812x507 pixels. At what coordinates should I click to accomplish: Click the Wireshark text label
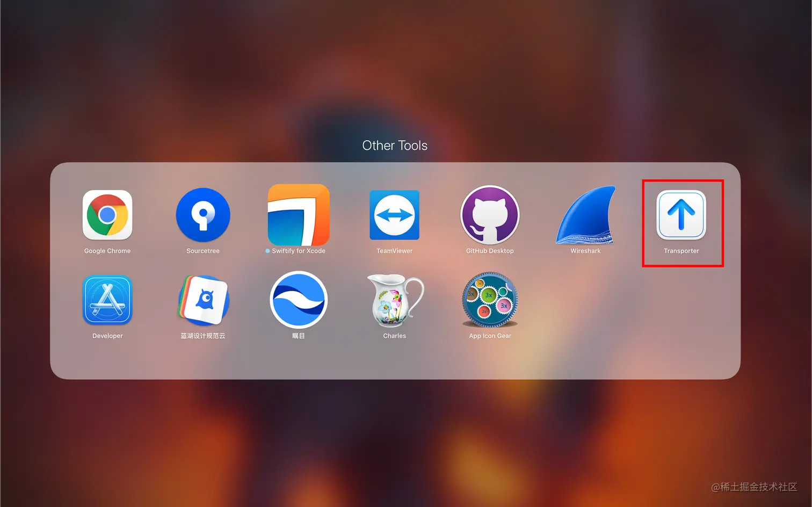pos(585,251)
